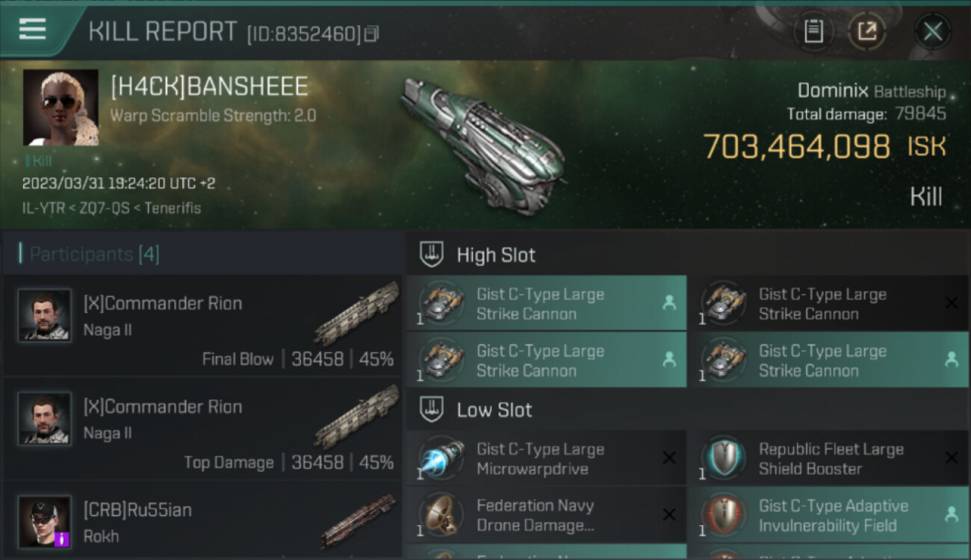Click the Republic Fleet Large Shield Booster icon
Image resolution: width=971 pixels, height=560 pixels.
pos(723,458)
